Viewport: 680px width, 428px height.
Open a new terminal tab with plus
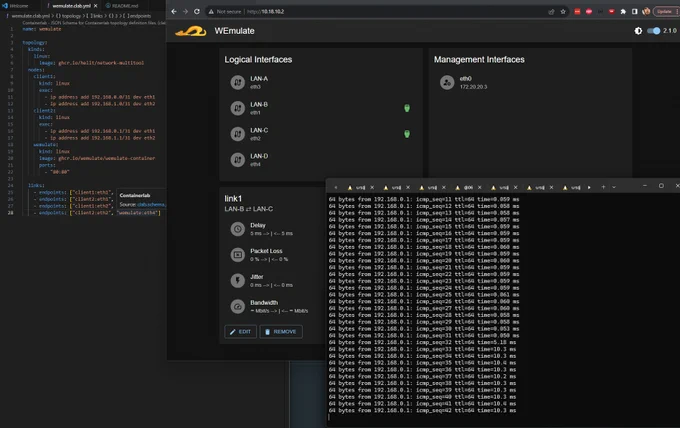coord(603,187)
